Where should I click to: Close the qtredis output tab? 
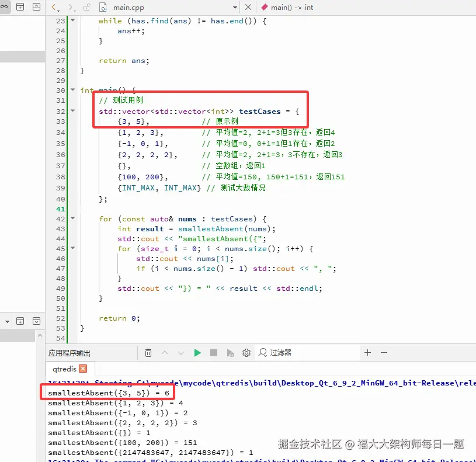coord(83,369)
